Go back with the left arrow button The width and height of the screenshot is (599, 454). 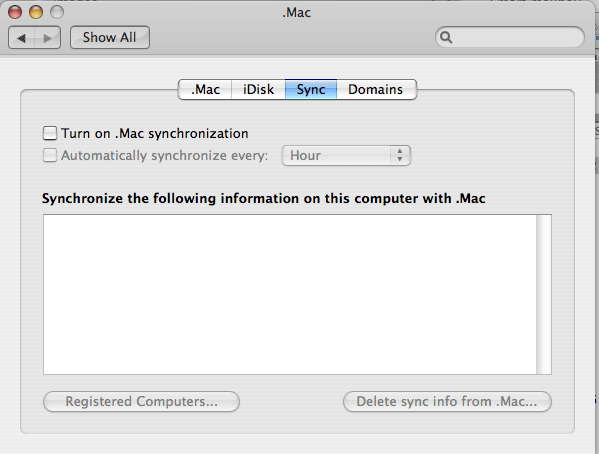21,37
